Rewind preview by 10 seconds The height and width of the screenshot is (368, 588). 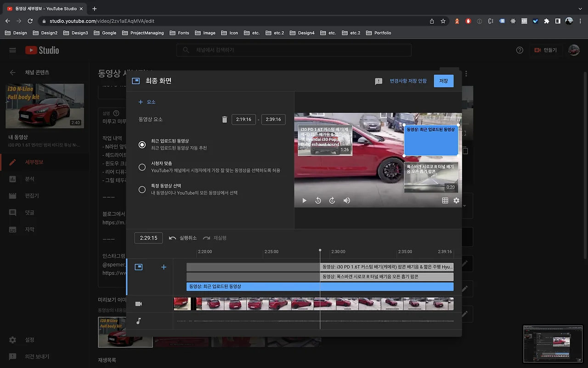(318, 201)
